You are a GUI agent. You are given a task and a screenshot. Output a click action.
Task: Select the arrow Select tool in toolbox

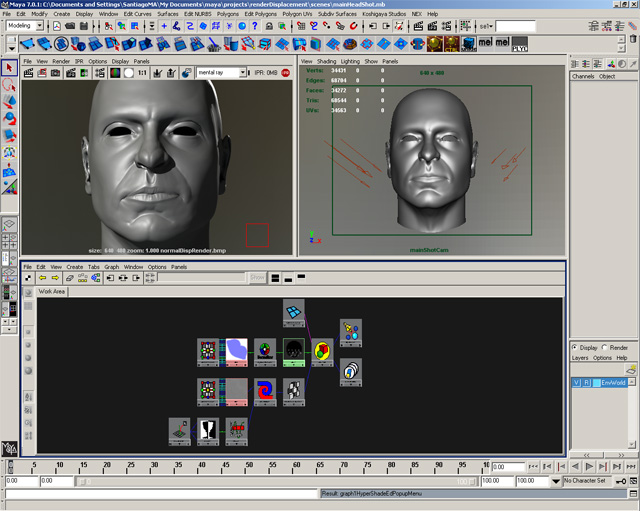tap(10, 68)
